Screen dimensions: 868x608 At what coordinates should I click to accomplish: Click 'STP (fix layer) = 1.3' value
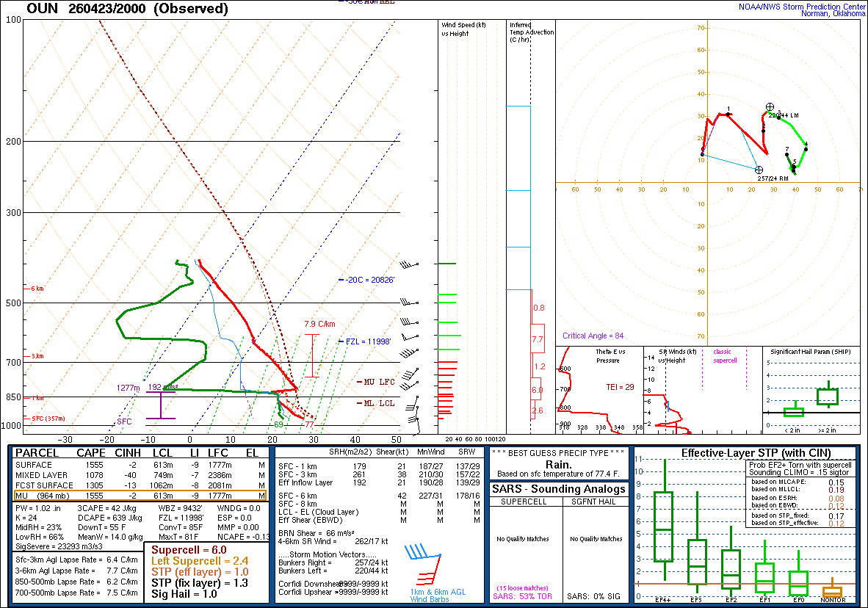point(200,583)
